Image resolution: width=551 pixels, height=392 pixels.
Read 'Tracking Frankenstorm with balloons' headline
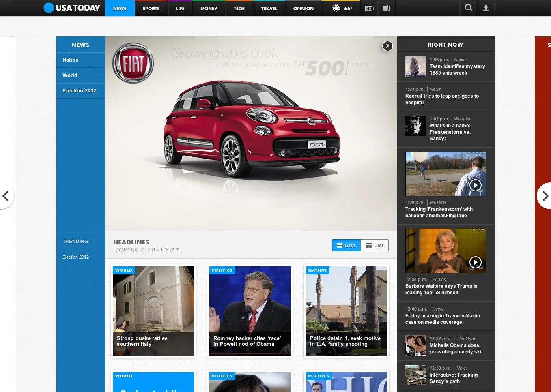[x=439, y=212]
